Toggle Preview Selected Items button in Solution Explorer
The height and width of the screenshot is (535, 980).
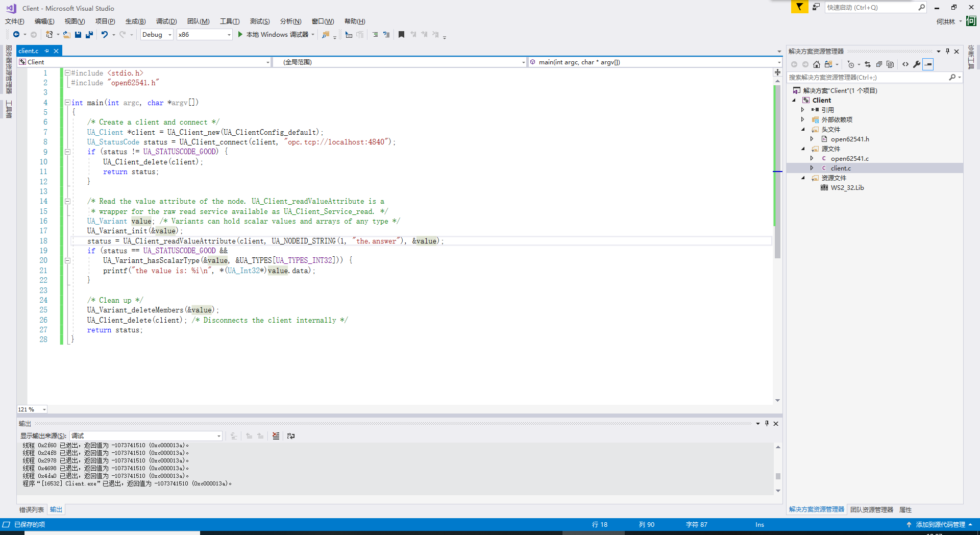coord(928,64)
